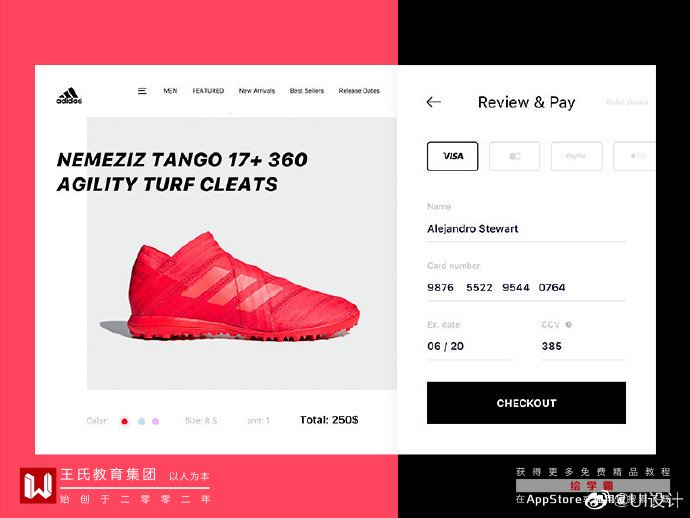Select the VISA payment option
This screenshot has height=518, width=690.
click(452, 156)
